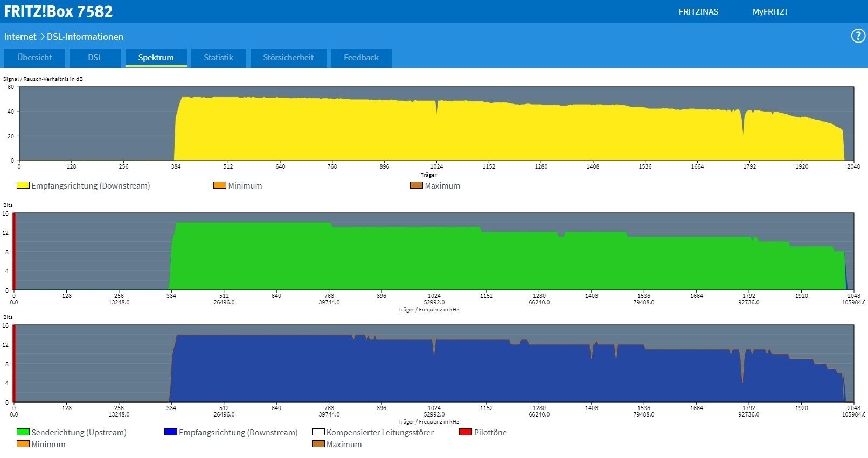Open the Feedback tab
This screenshot has height=458, width=868.
(x=361, y=58)
